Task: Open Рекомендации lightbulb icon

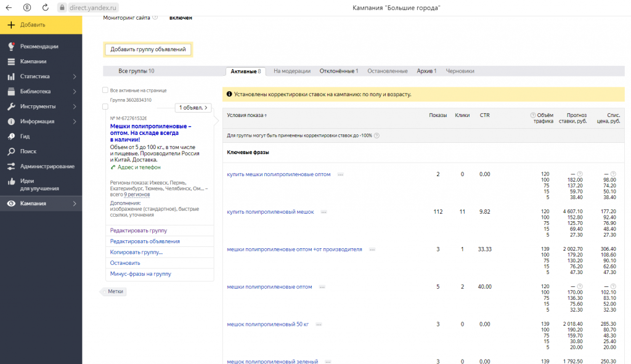Action: tap(11, 46)
